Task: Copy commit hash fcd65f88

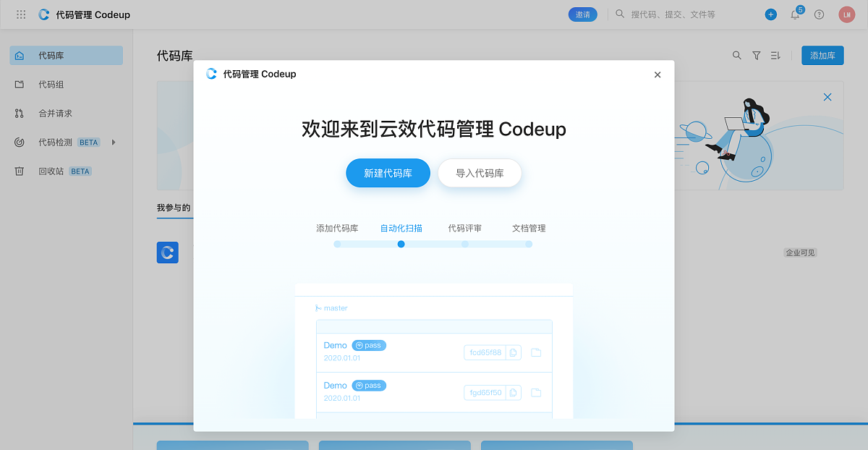Action: pos(513,352)
